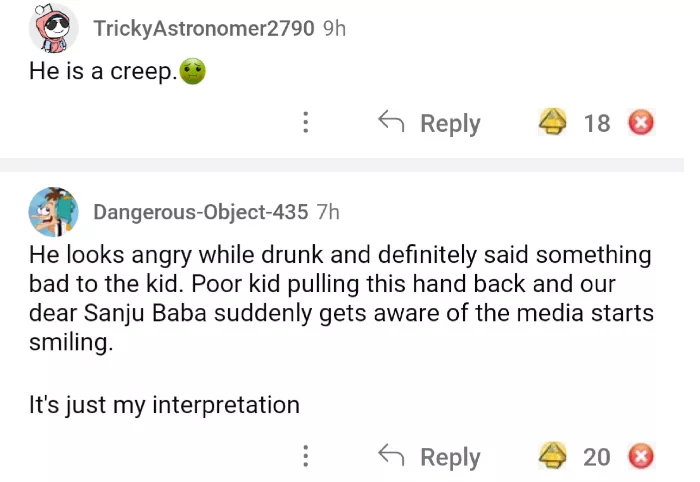Click the nauseated face emoji

click(192, 73)
